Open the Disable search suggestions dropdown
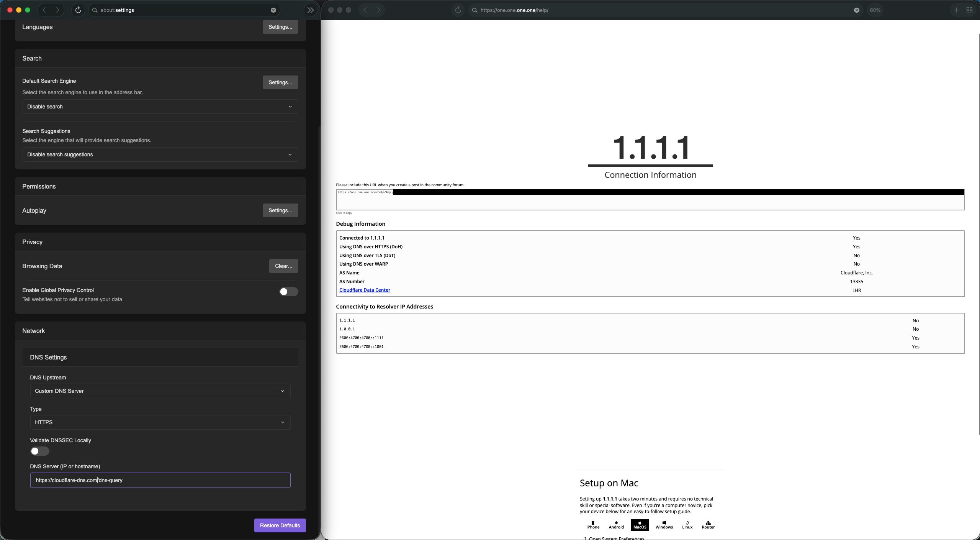This screenshot has height=540, width=980. (160, 154)
